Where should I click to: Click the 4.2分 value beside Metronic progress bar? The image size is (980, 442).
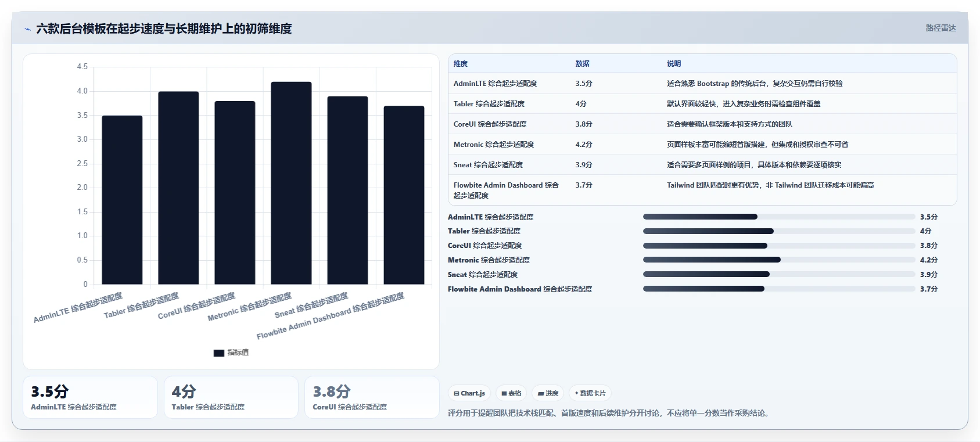click(x=929, y=260)
